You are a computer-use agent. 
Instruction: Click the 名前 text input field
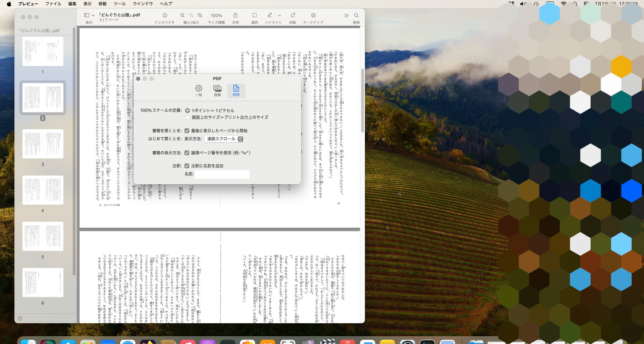click(222, 174)
